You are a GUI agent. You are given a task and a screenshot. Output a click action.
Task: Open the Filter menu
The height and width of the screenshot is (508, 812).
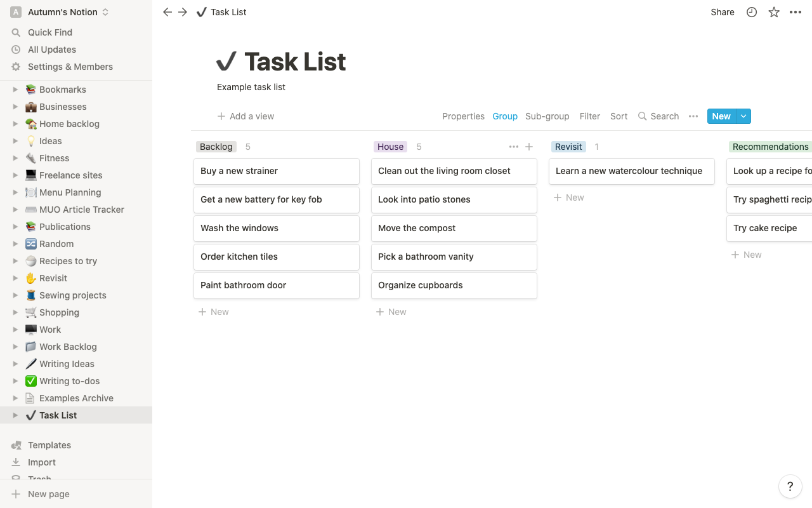[x=590, y=116]
